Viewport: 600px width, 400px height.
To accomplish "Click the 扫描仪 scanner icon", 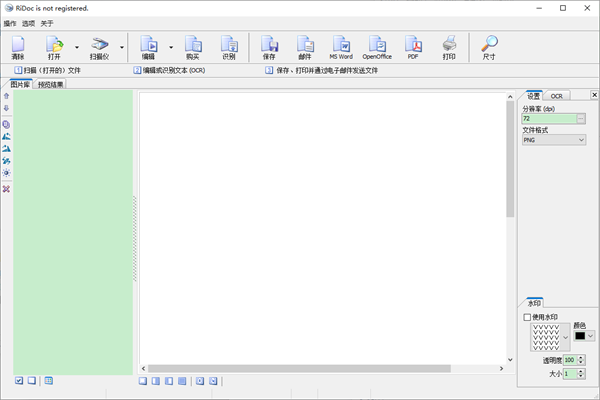I will pos(100,46).
